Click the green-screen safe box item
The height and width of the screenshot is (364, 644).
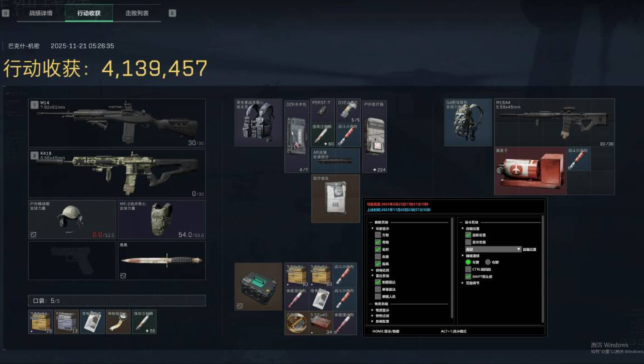(x=258, y=286)
